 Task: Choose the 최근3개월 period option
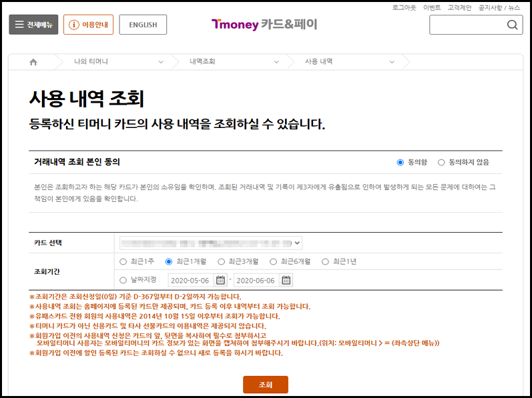221,261
